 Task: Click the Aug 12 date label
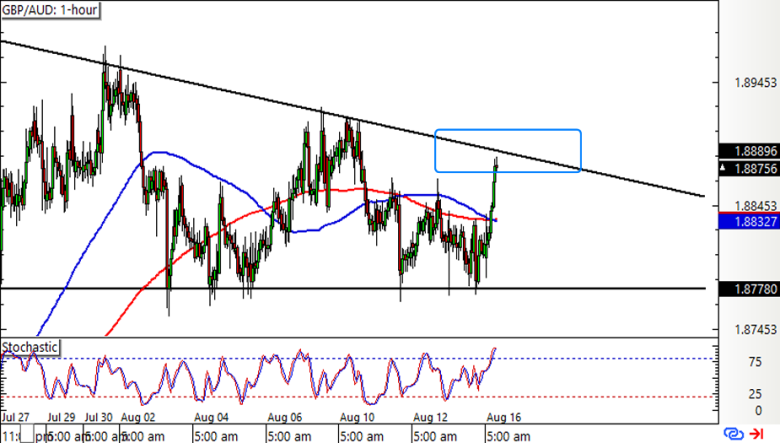[x=430, y=417]
